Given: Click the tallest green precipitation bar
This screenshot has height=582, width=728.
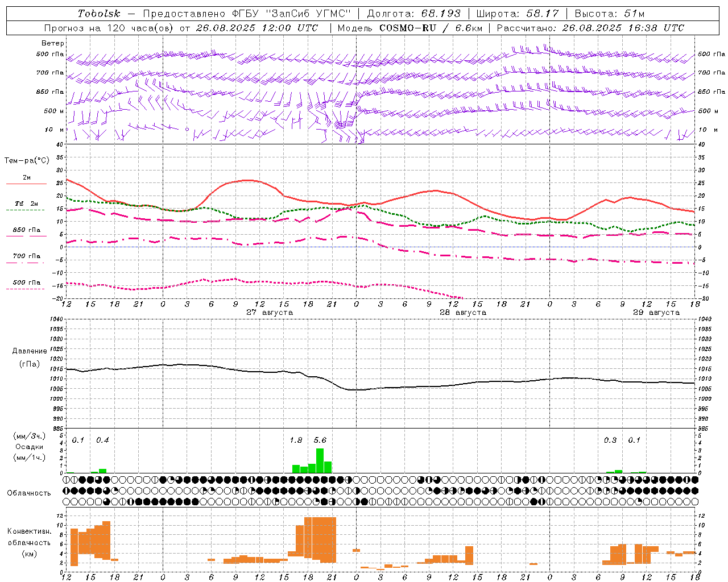Looking at the screenshot, I should 320,461.
